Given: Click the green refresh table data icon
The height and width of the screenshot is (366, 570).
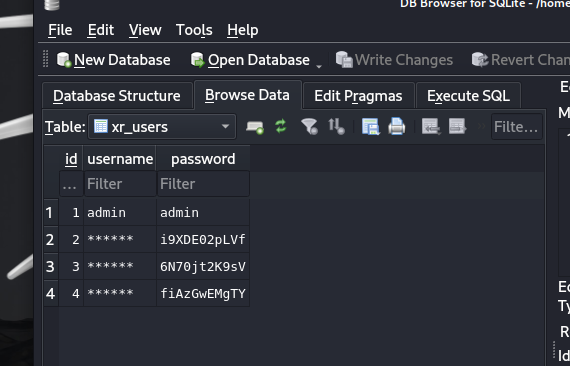Looking at the screenshot, I should tap(281, 126).
